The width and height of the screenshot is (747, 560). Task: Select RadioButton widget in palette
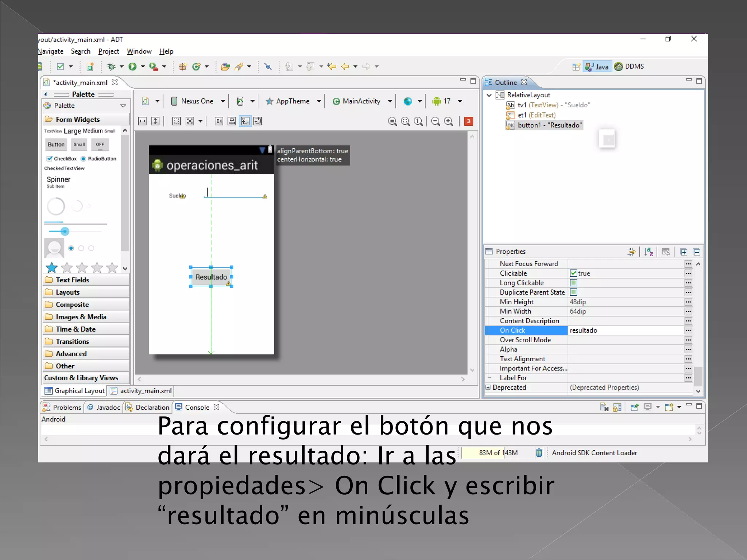pos(98,159)
